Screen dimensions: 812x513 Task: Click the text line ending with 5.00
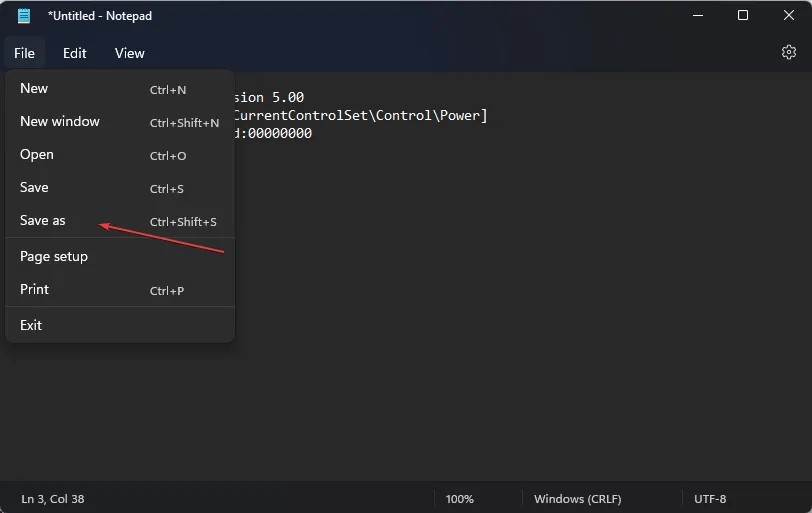tap(269, 97)
